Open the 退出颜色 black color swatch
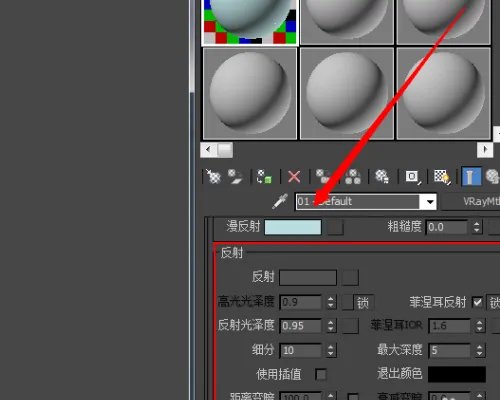500x400 pixels. [457, 374]
